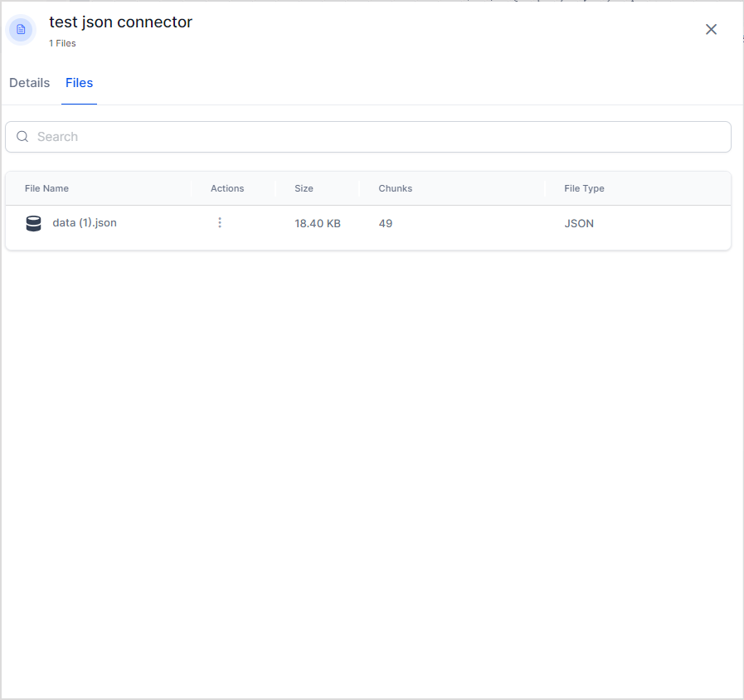
Task: Focus the Search files input field
Action: pyautogui.click(x=373, y=137)
